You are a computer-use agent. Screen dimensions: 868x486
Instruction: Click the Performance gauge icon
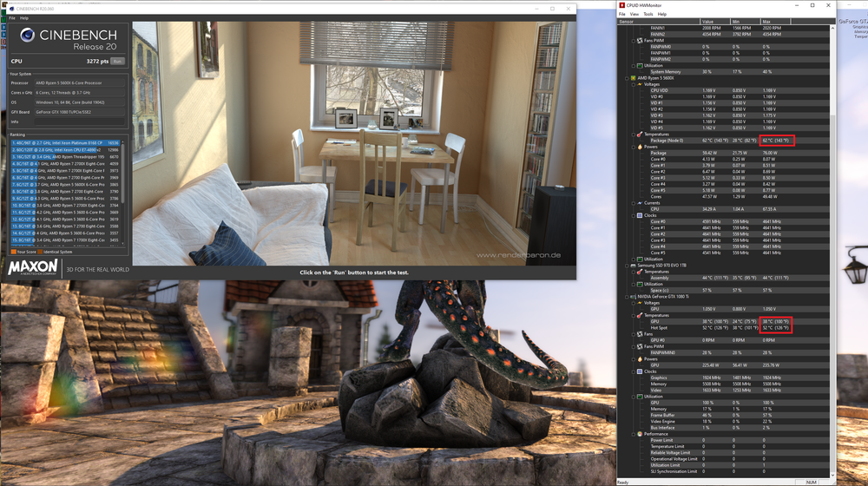[x=640, y=434]
